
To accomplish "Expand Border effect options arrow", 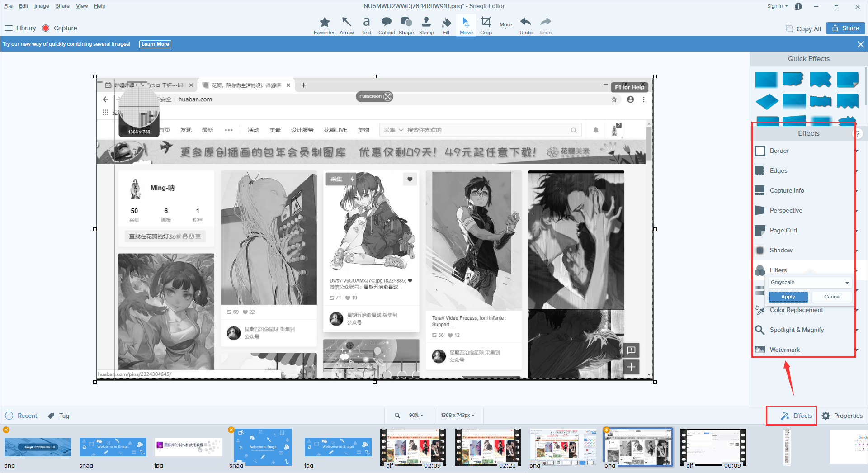I will tap(856, 151).
